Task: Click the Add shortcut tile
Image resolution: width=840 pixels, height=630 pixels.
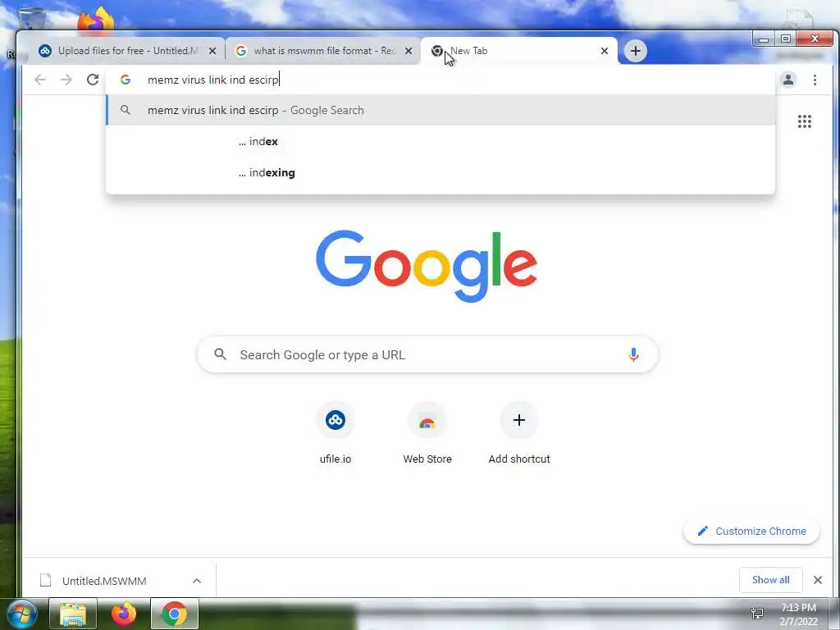Action: [518, 433]
